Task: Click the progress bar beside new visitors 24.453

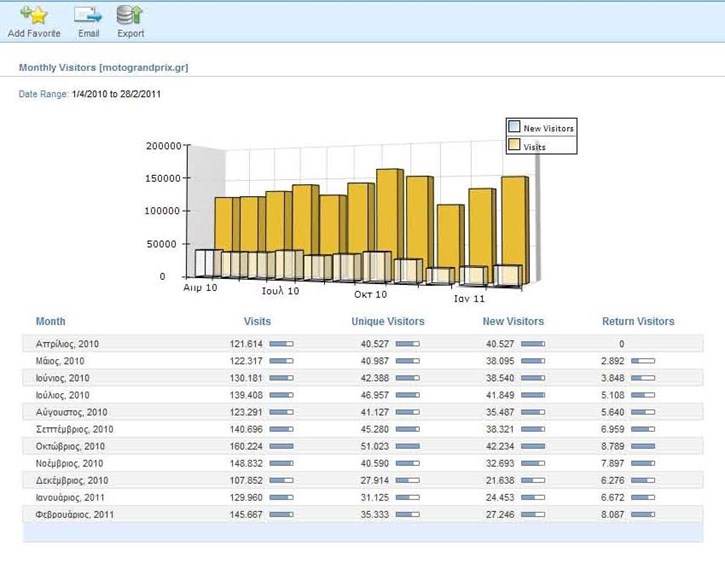Action: pos(533,498)
